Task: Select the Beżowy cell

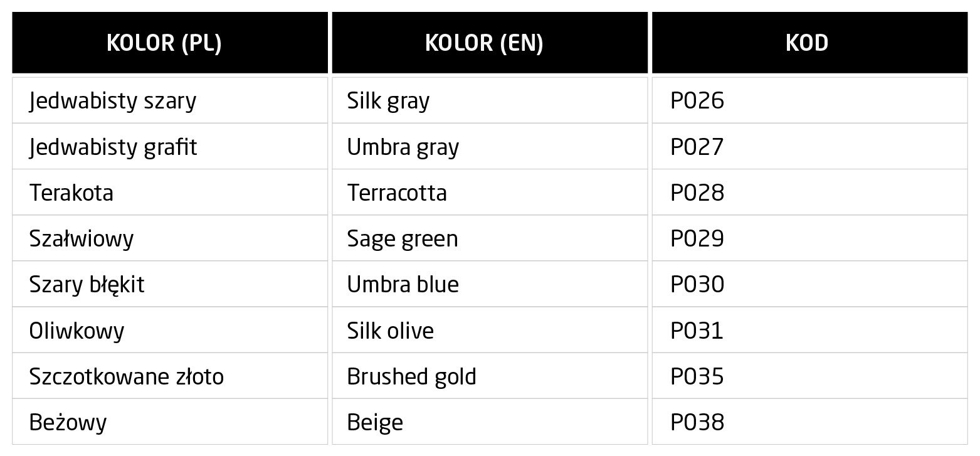Action: tap(68, 422)
